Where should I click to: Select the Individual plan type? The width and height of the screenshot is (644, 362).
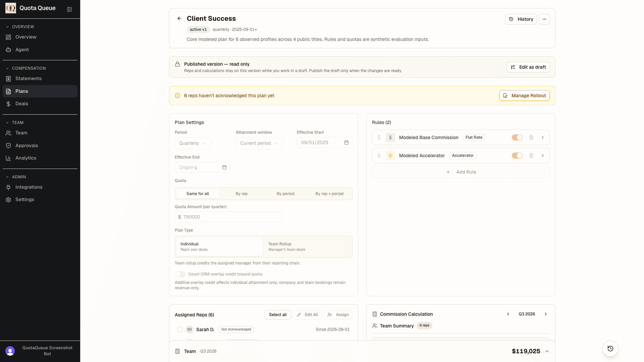219,247
